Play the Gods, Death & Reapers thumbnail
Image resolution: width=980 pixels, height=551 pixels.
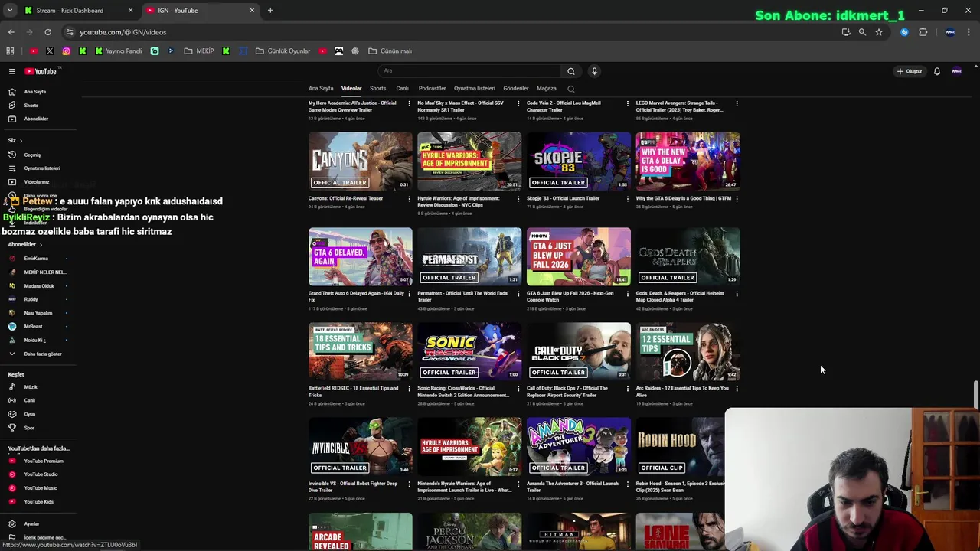pos(688,256)
